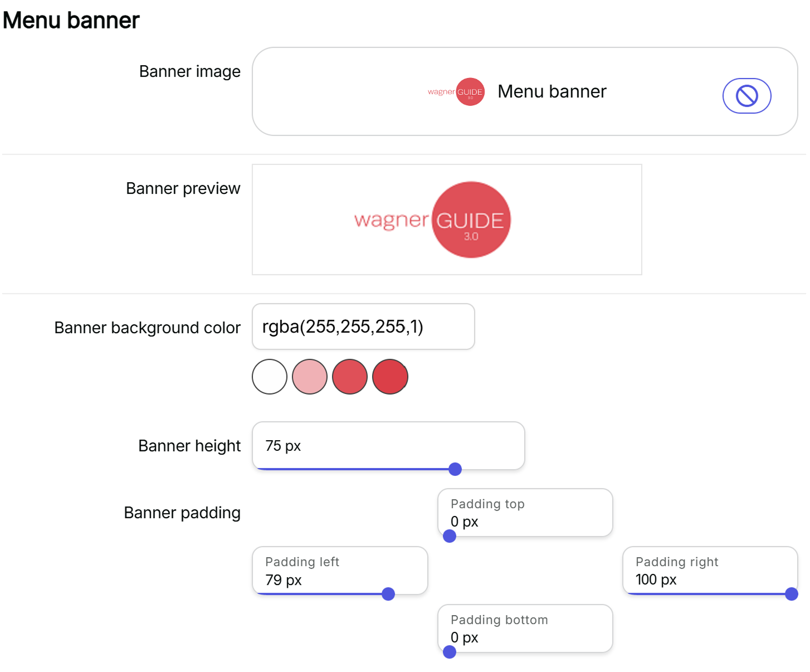Select the medium red color swatch
Viewport: 810px width, 672px height.
[350, 377]
